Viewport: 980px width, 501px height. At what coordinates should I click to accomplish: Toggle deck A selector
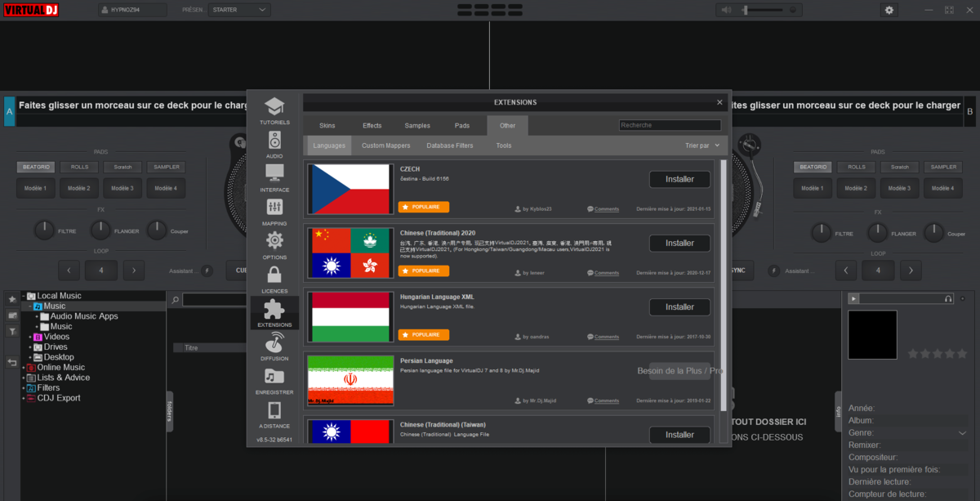point(9,111)
